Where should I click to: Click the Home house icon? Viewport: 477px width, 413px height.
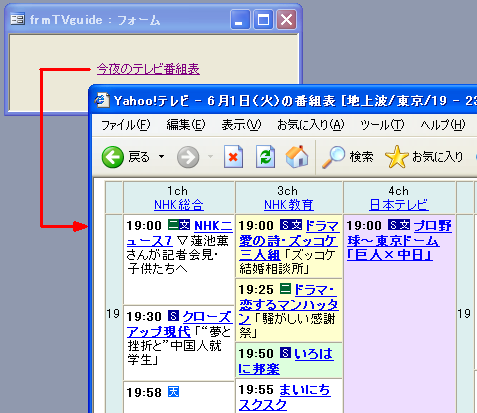point(297,156)
